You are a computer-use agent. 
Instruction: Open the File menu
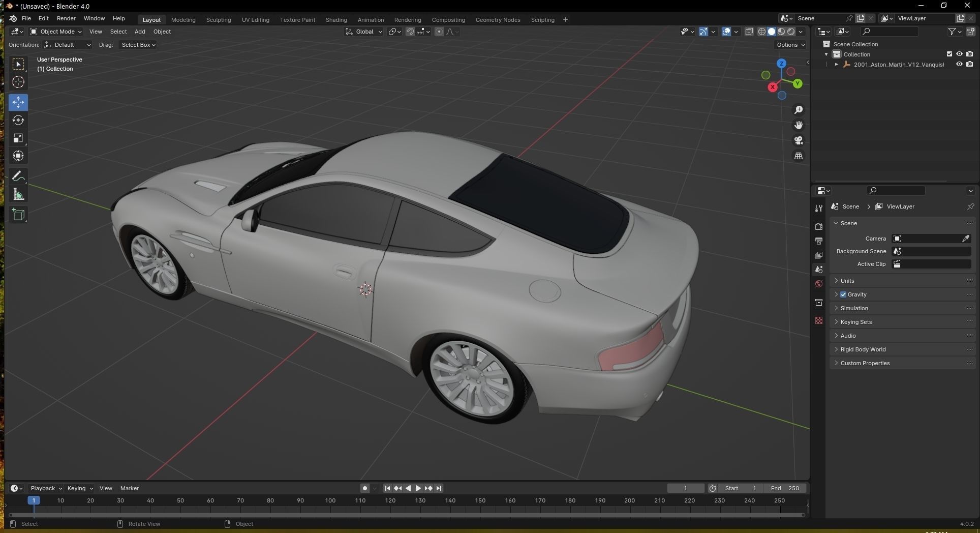point(26,18)
